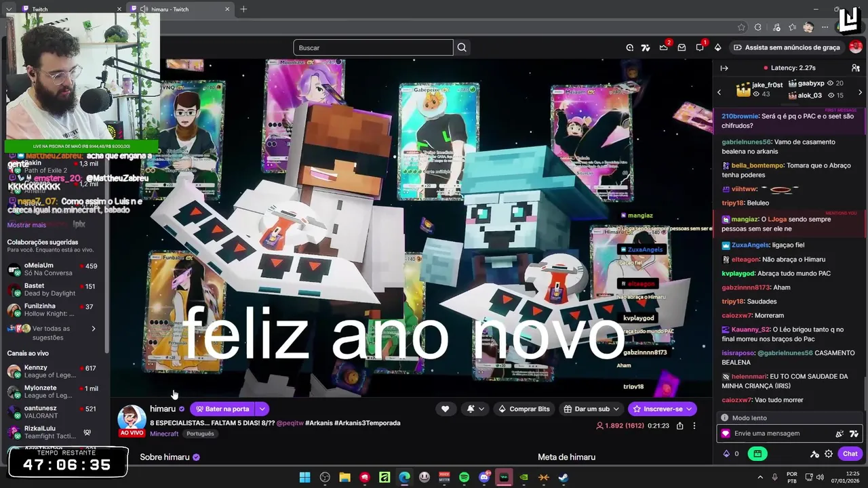This screenshot has height=488, width=868.
Task: Click the Português language tag
Action: (x=200, y=434)
